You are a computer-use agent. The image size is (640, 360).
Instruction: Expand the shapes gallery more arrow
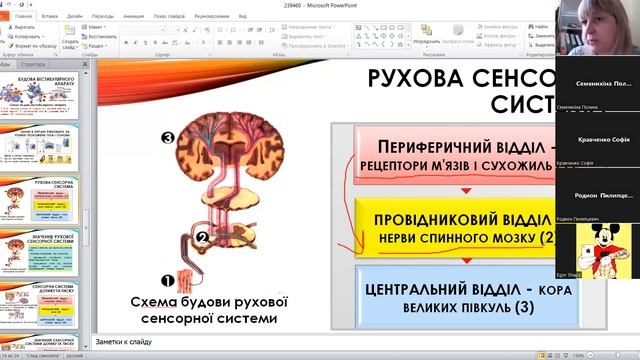[x=408, y=45]
